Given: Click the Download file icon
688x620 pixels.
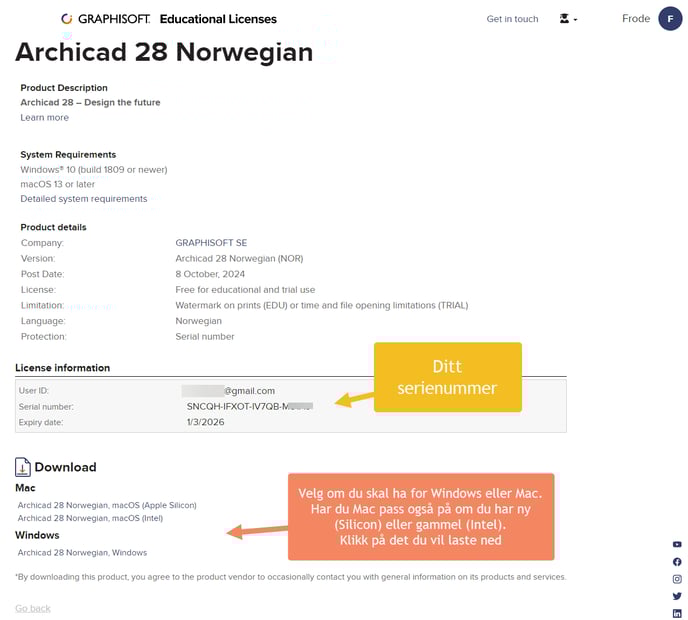Looking at the screenshot, I should [23, 467].
